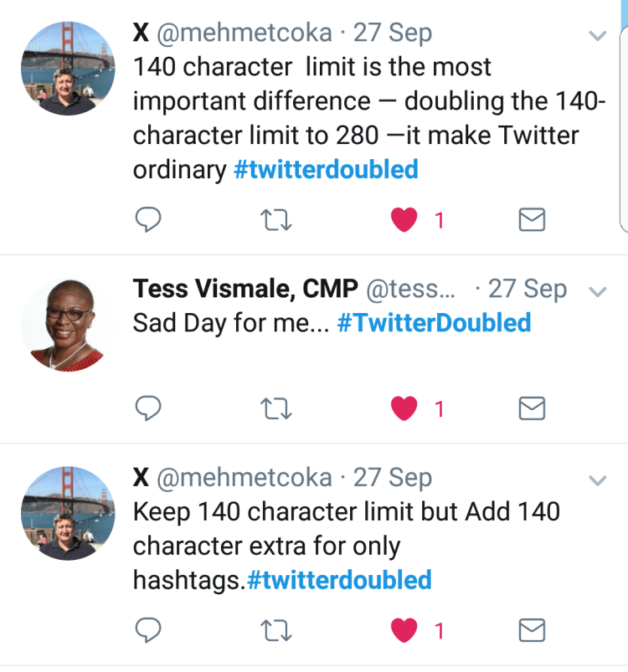
Task: Reply to Tess Vismale's tweet
Action: tap(147, 408)
